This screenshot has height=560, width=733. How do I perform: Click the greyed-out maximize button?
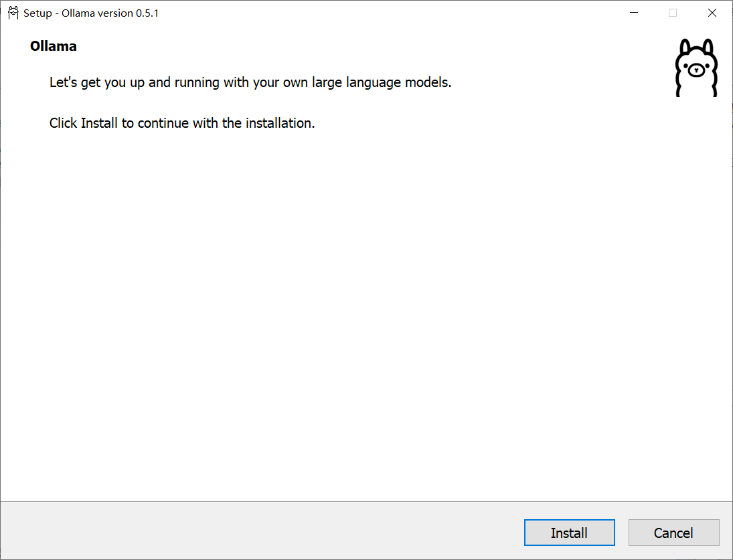click(673, 13)
